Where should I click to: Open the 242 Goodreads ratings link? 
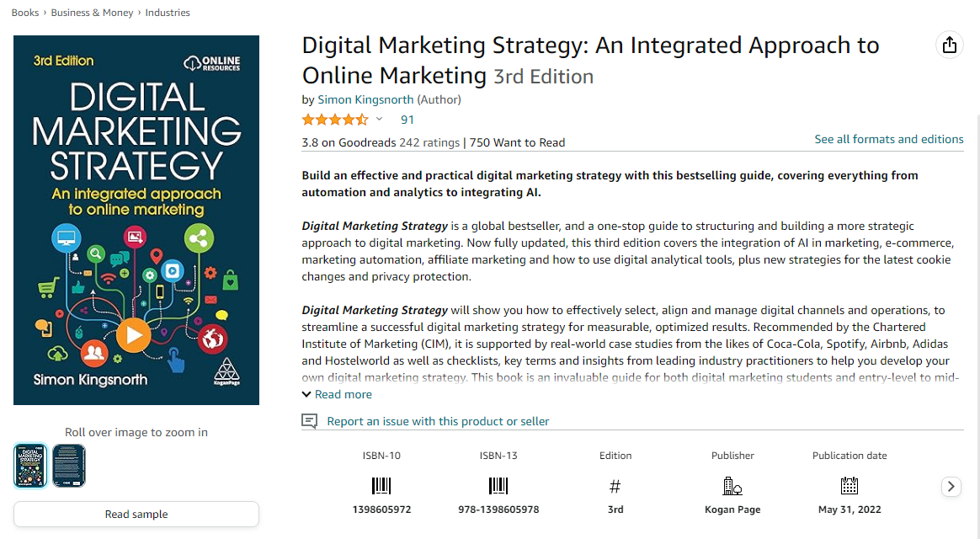coord(429,142)
